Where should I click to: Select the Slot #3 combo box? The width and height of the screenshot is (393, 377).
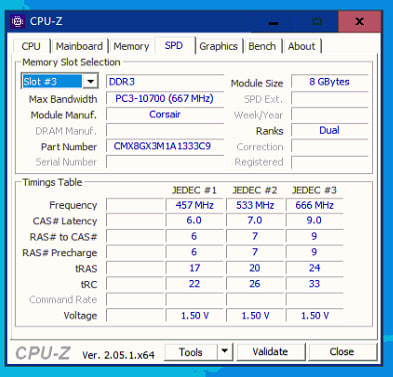coord(59,81)
